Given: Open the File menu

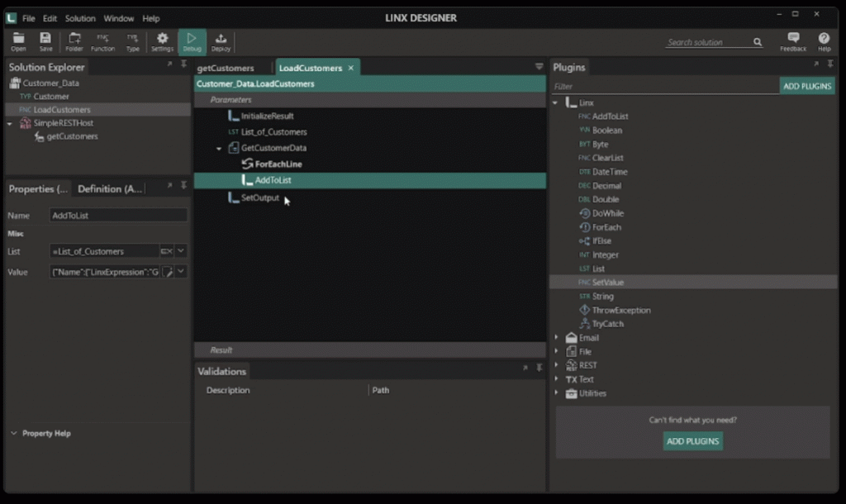Looking at the screenshot, I should point(29,18).
